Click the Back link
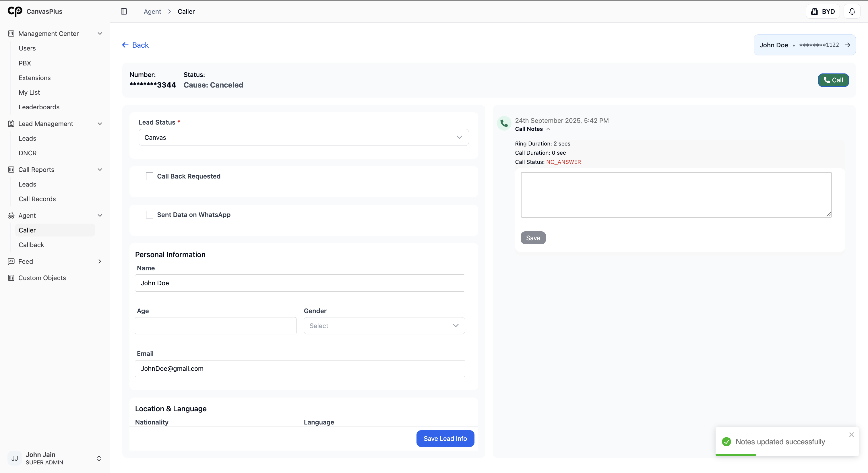Screen dimensions: 868x473 tap(135, 45)
